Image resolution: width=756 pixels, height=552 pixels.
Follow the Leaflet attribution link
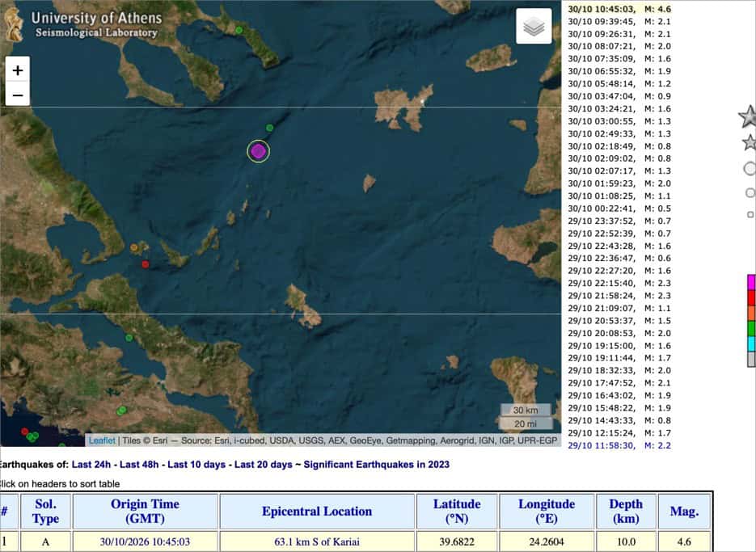(x=102, y=440)
